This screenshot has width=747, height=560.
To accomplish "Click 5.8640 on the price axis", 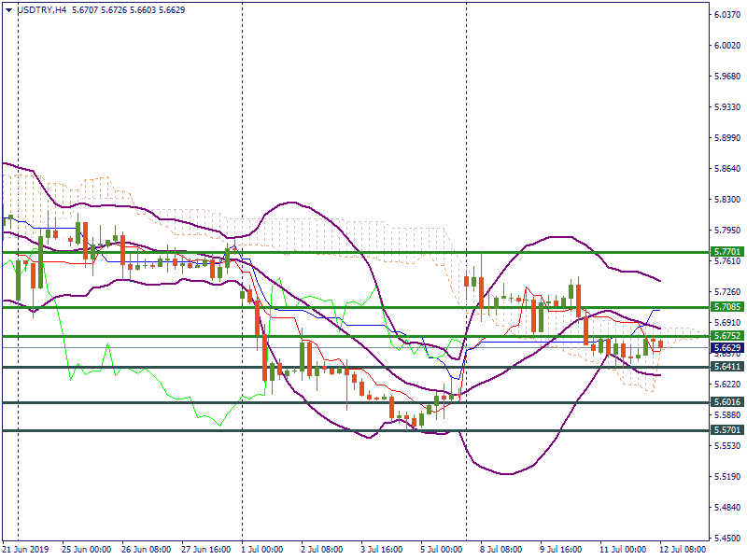I will tap(726, 169).
